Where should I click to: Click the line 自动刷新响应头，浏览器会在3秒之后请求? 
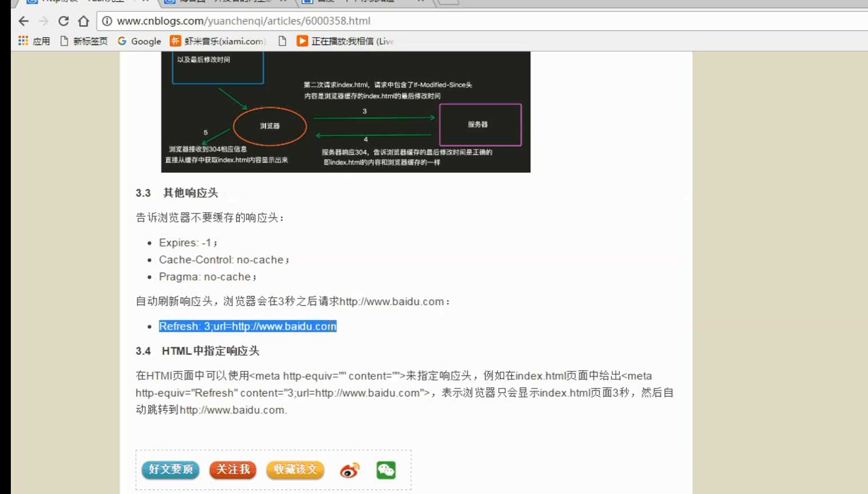pyautogui.click(x=293, y=301)
